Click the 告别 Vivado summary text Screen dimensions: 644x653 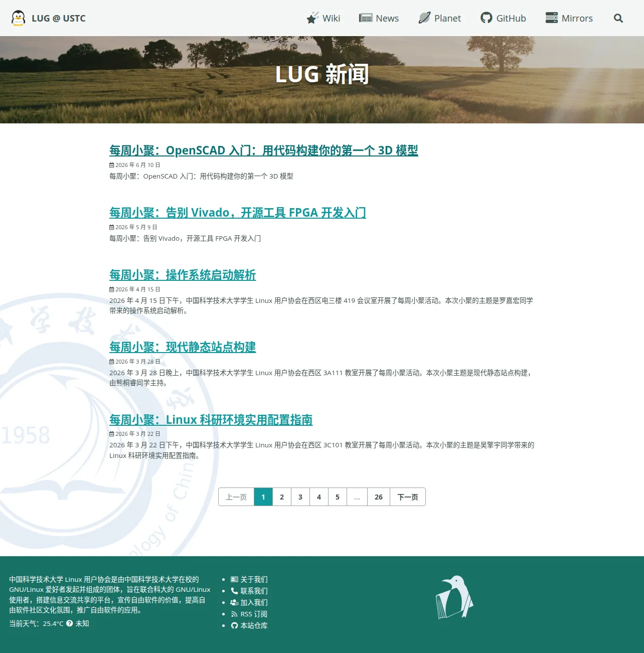coord(185,238)
